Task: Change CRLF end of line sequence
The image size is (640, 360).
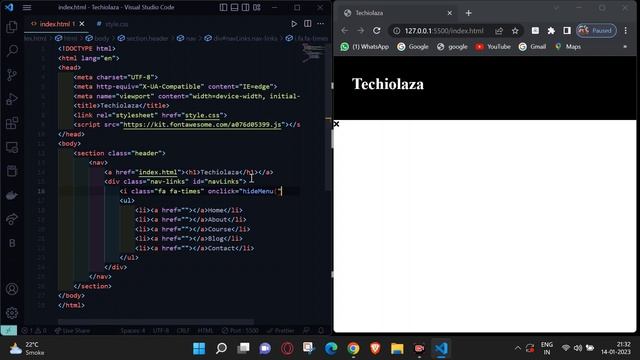Action: (183, 331)
